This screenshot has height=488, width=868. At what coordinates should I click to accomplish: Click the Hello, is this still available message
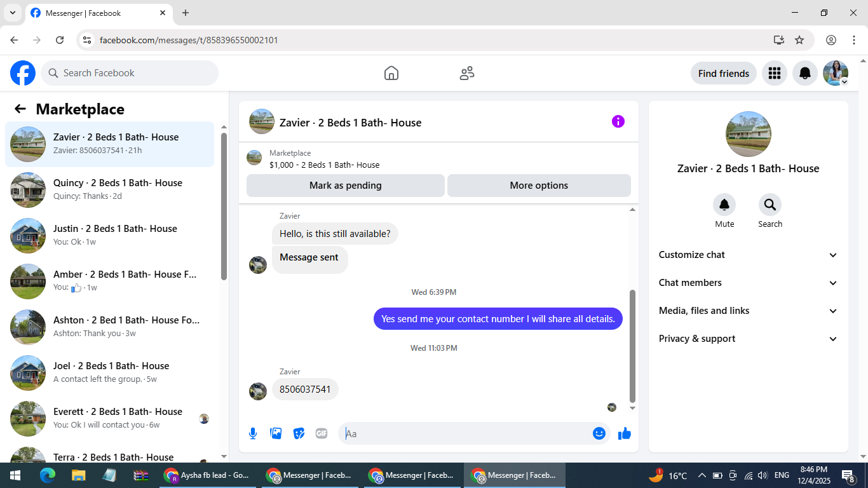click(x=335, y=234)
